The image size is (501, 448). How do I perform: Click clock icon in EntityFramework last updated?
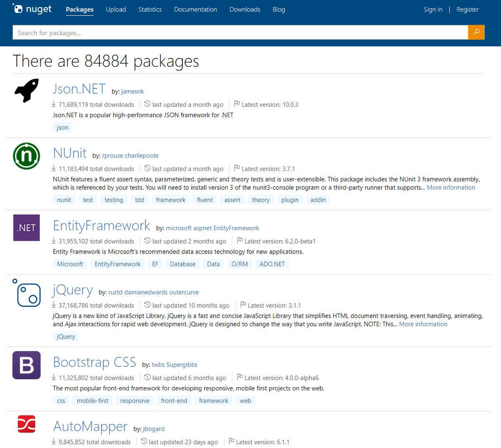(x=147, y=241)
